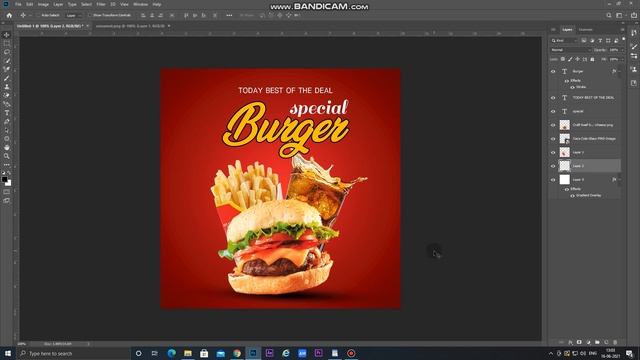Viewport: 640px width, 360px height.
Task: Select the Pen tool
Action: point(7,122)
